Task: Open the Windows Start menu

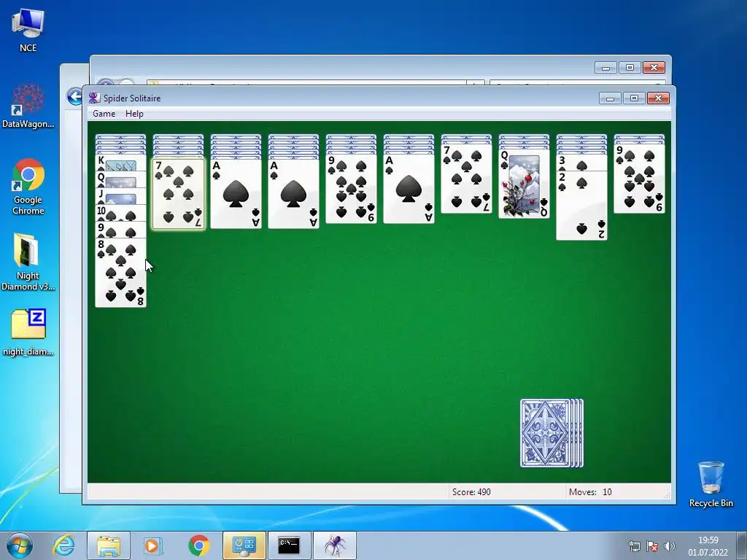Action: (20, 545)
